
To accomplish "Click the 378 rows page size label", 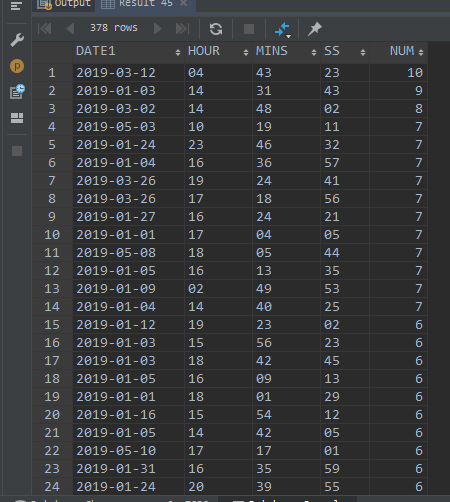I will click(114, 28).
